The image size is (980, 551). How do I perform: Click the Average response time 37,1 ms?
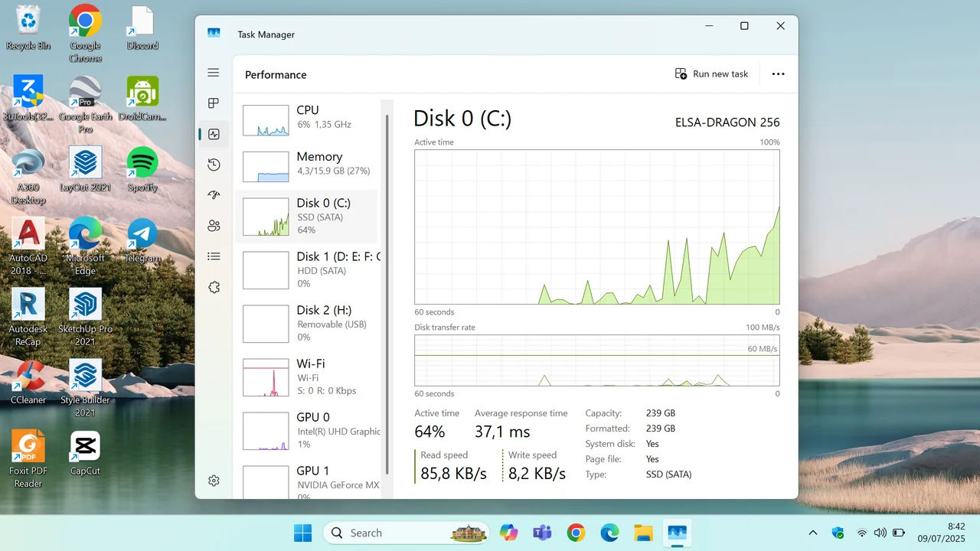pyautogui.click(x=502, y=432)
